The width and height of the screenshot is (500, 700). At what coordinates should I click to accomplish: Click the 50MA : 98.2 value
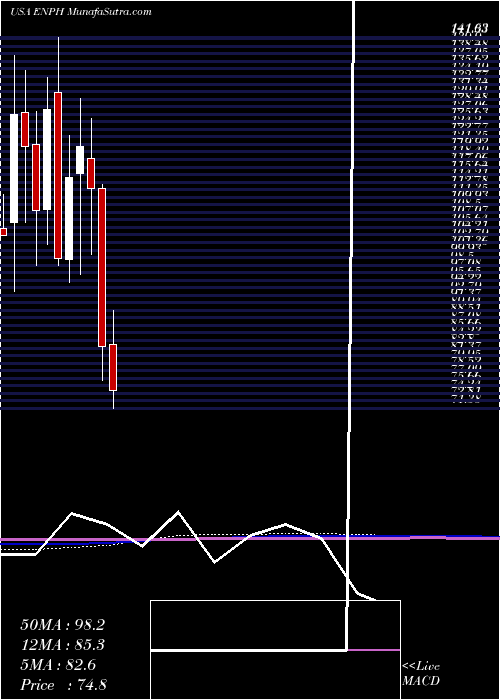click(63, 625)
